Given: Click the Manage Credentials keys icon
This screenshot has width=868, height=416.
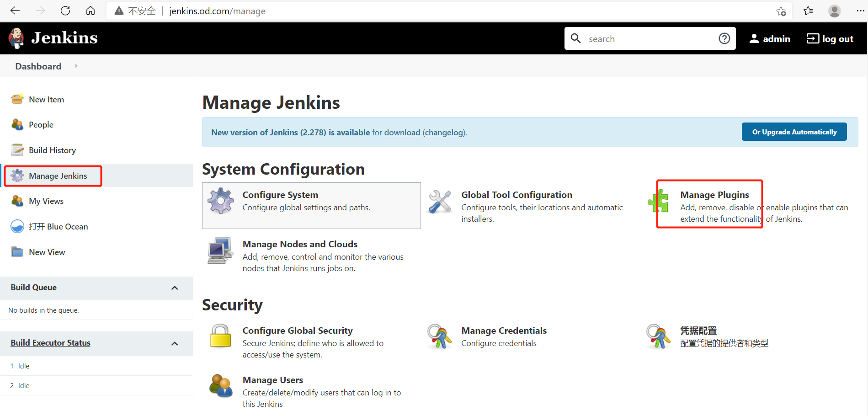Looking at the screenshot, I should click(439, 336).
